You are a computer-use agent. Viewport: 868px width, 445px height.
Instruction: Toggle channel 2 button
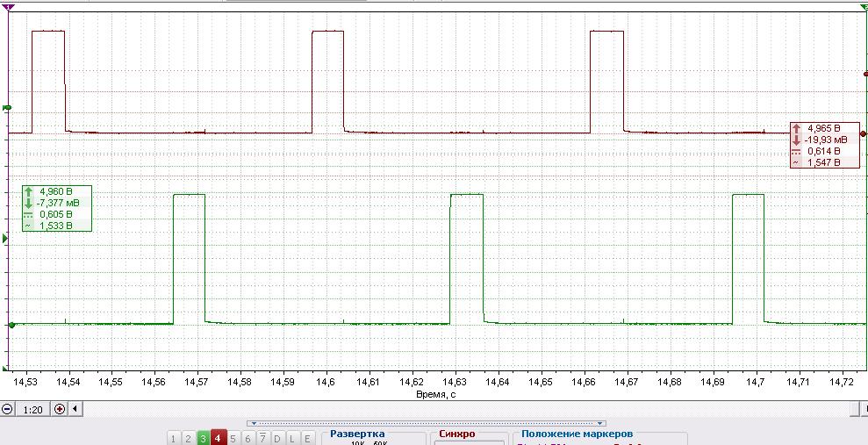point(188,439)
